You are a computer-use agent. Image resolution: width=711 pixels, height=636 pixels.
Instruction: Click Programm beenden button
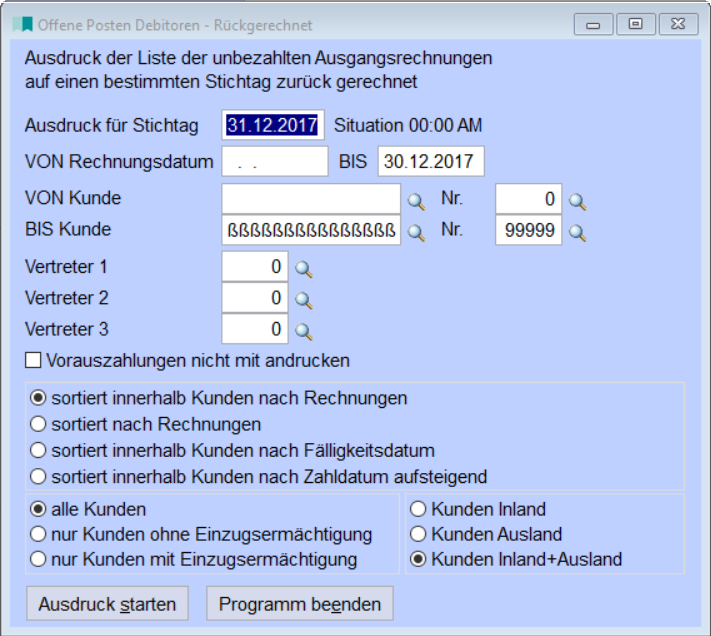coord(299,604)
